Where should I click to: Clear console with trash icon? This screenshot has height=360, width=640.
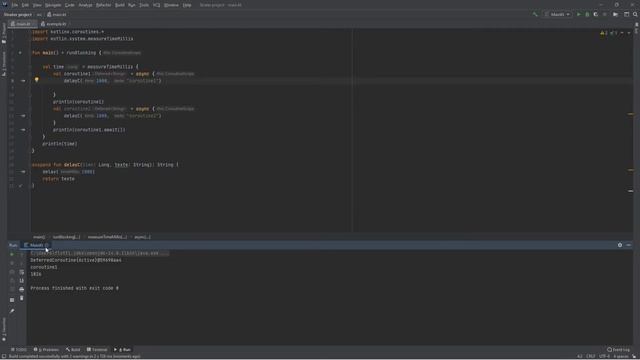(22, 298)
